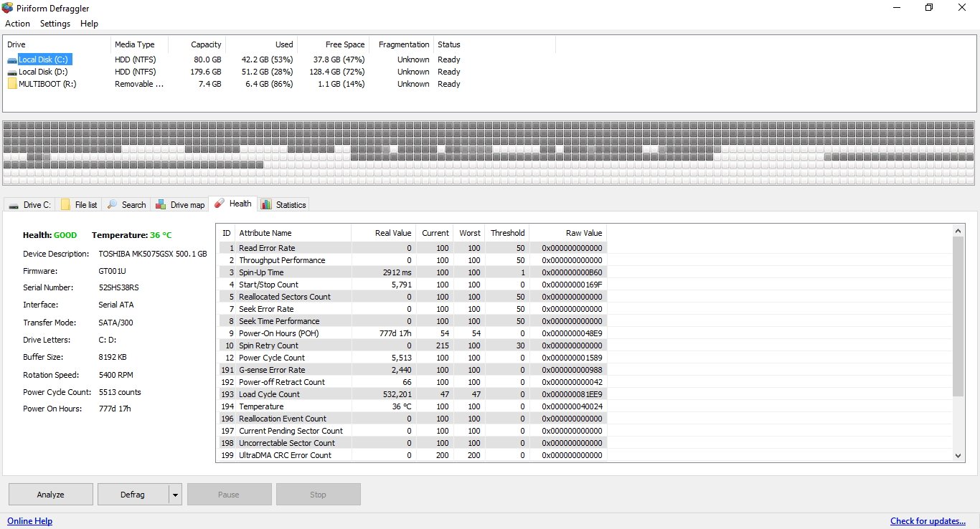Sort by the Free Space column header
Viewport: 980px width, 529px height.
(334, 44)
